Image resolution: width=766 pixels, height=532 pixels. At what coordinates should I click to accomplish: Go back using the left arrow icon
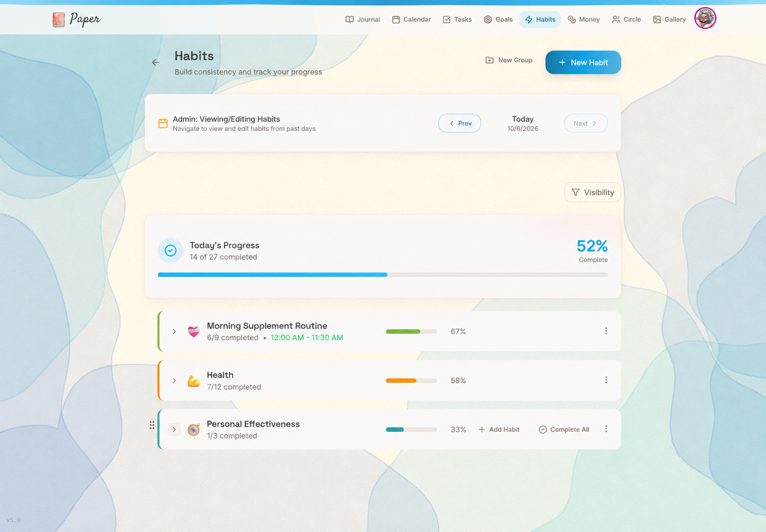click(155, 63)
